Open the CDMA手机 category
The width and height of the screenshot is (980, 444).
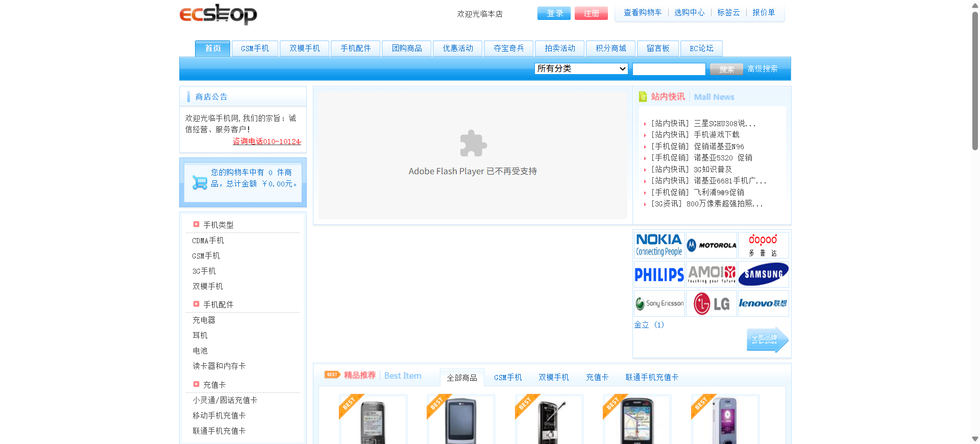208,240
